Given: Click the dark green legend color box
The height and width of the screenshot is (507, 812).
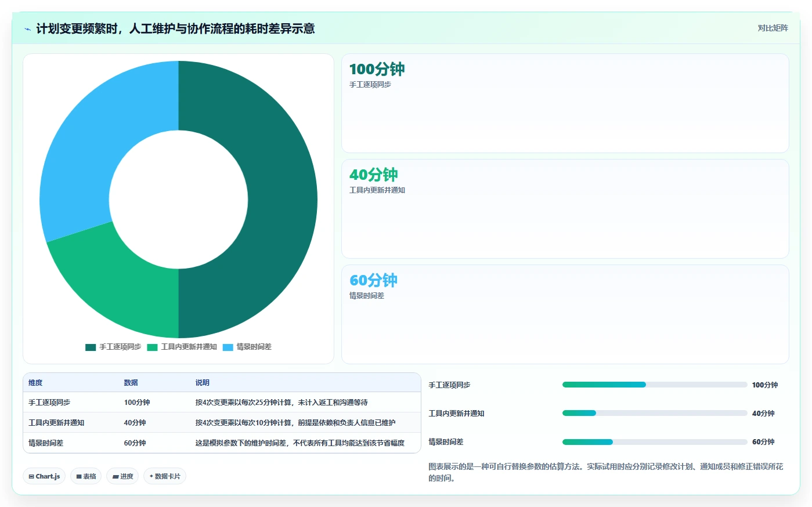Looking at the screenshot, I should tap(91, 347).
